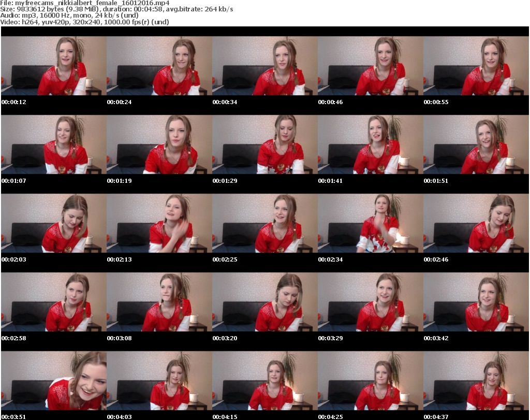Choose the frame captured at 00:03:20

(265, 302)
